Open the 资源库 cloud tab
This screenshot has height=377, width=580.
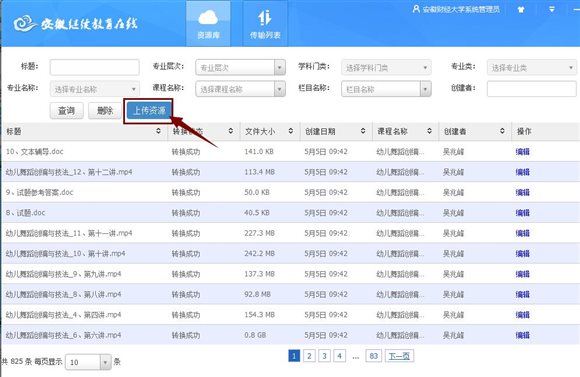tap(208, 24)
